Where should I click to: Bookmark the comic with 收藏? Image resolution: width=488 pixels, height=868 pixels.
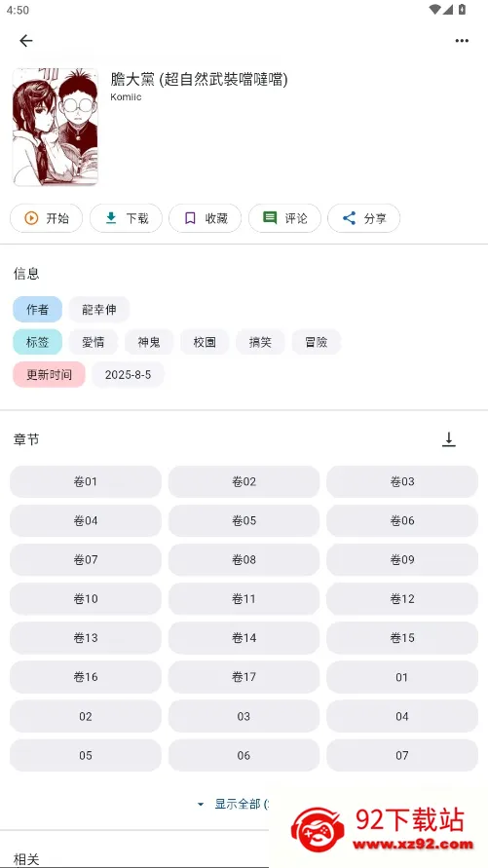click(206, 218)
